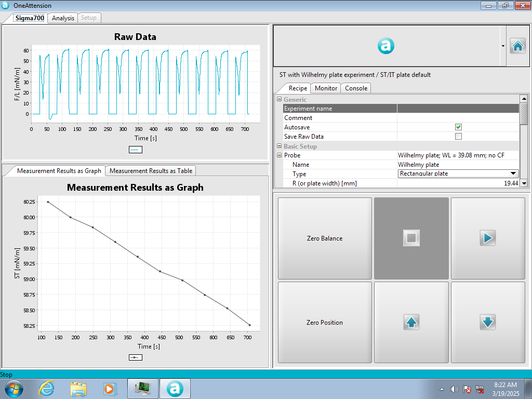Click the R (or plate width) value 19.44
The width and height of the screenshot is (532, 399).
[458, 183]
